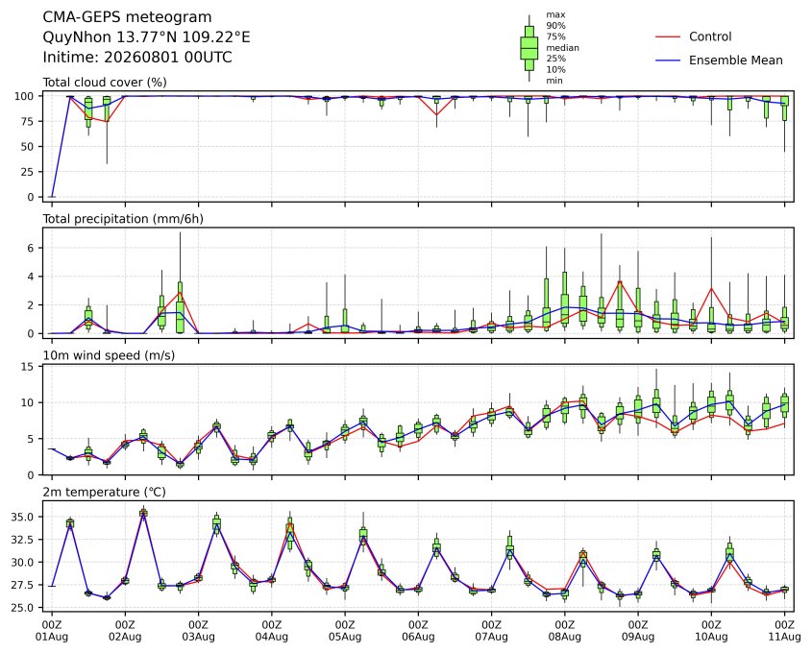This screenshot has height=653, width=812.
Task: Click the '00Z 10Aug' x-axis label
Action: (x=711, y=631)
